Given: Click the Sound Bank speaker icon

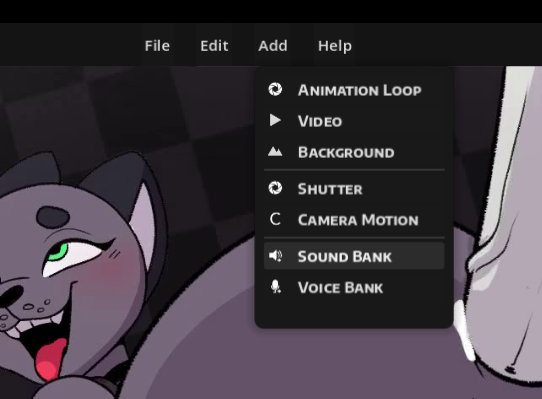Looking at the screenshot, I should pos(275,256).
